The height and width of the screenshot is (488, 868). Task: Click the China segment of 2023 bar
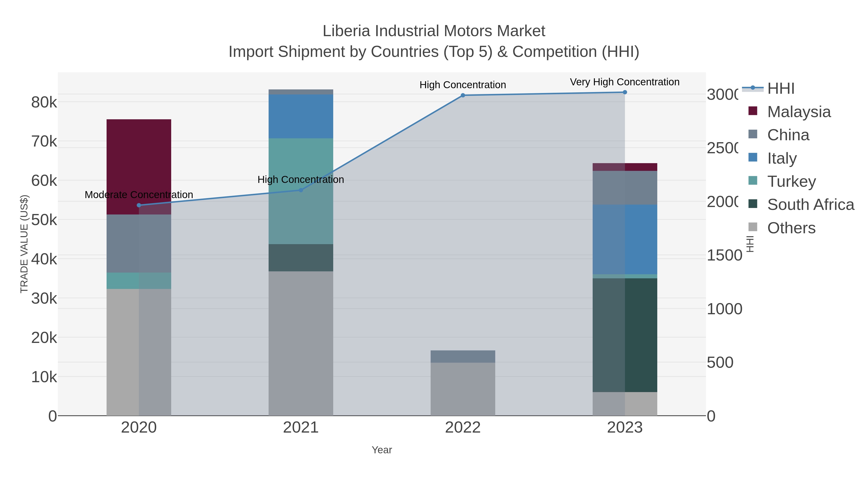625,188
